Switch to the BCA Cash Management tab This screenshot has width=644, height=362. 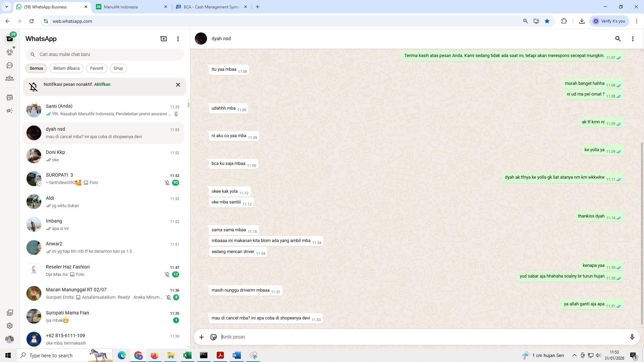tap(208, 7)
